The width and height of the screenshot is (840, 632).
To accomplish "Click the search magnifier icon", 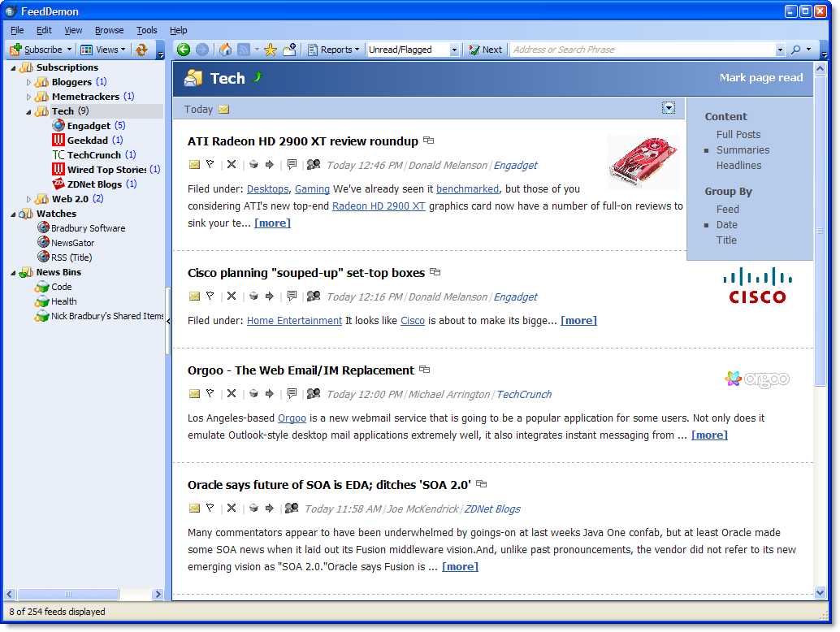I will click(796, 50).
